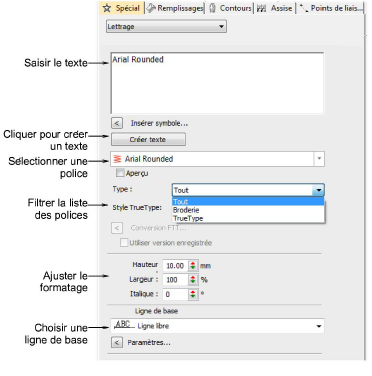Click the Hauteur spinner arrows
This screenshot has height=376, width=372.
pos(193,266)
